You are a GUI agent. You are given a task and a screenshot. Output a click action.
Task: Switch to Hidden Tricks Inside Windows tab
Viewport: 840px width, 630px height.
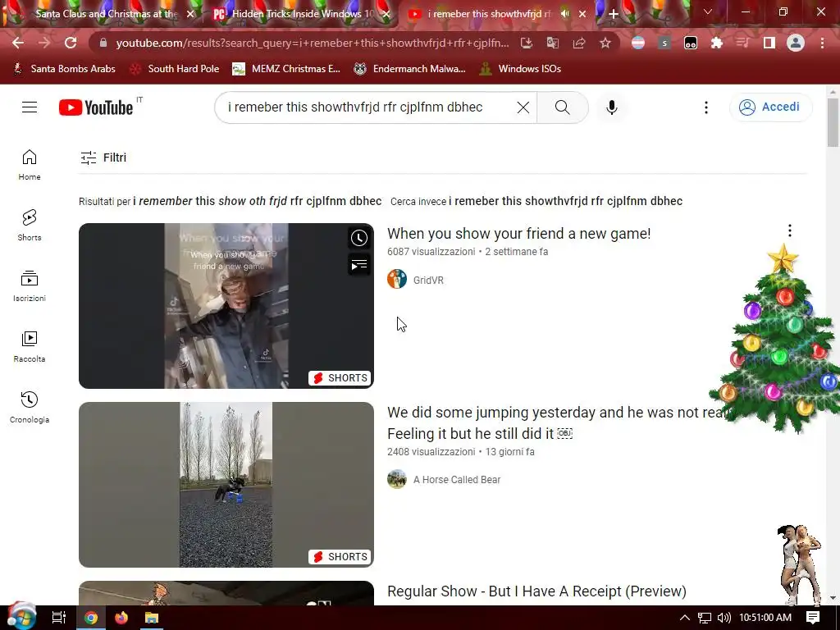click(x=302, y=14)
